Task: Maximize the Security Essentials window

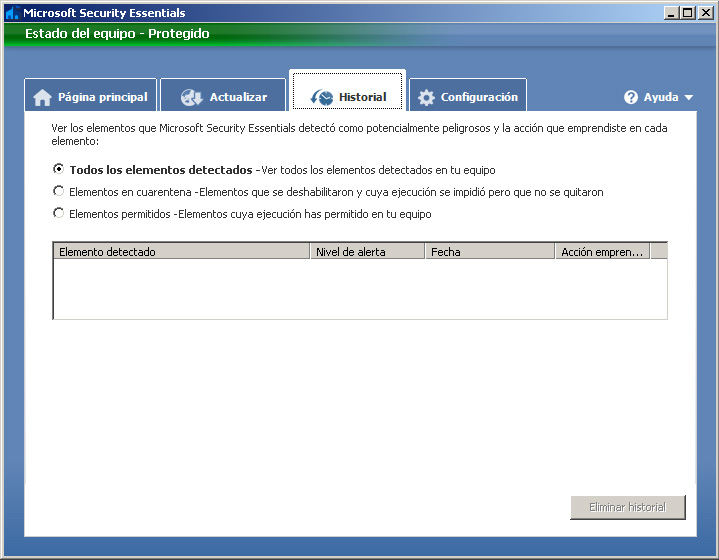Action: pos(687,13)
